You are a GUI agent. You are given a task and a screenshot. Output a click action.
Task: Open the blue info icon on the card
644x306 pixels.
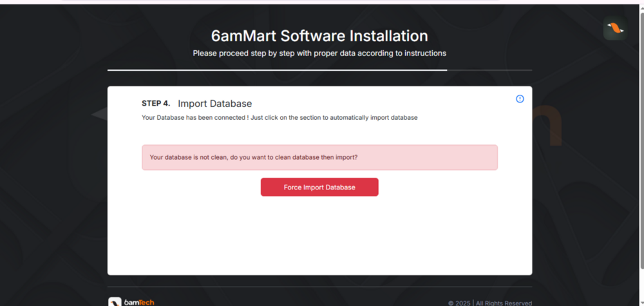click(x=520, y=99)
